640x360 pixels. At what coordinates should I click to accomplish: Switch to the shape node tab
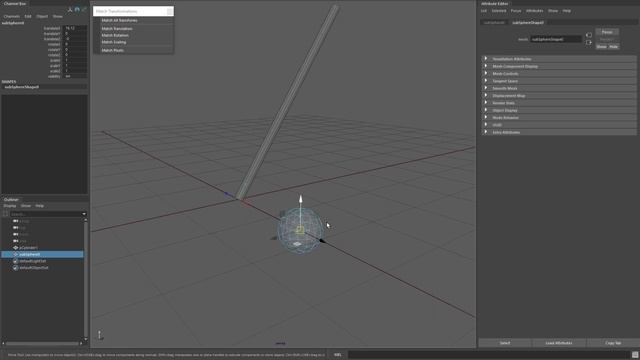click(x=528, y=23)
